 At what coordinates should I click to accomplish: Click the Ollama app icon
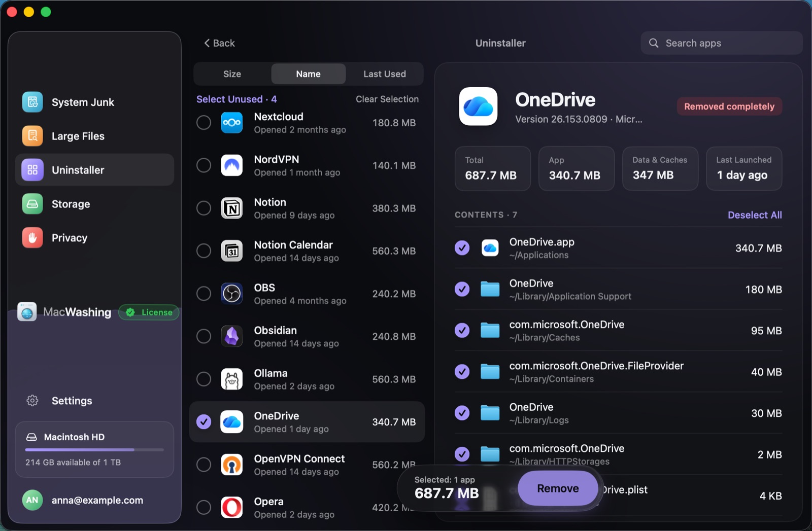coord(232,379)
